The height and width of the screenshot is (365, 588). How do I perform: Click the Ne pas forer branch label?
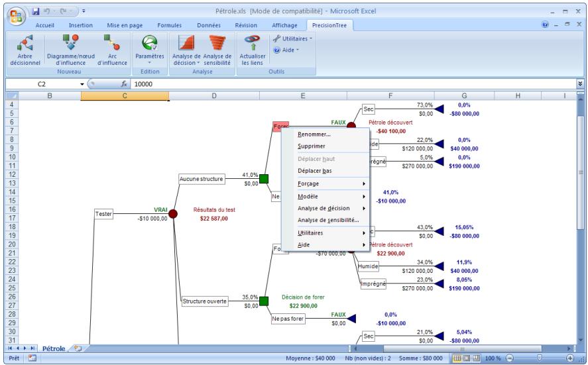[288, 319]
